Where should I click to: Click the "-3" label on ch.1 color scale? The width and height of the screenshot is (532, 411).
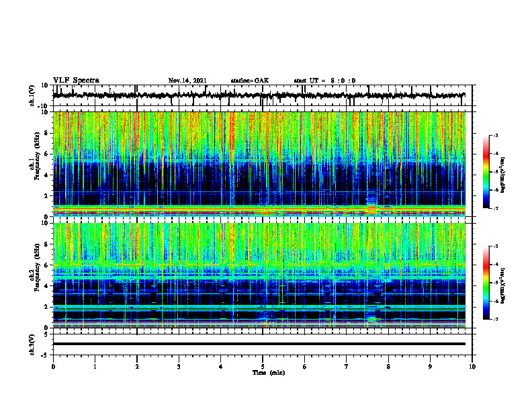[x=496, y=135]
